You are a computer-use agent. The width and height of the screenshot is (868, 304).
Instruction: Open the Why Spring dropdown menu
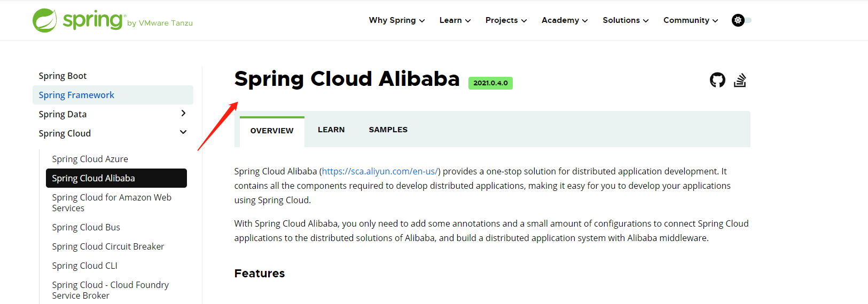click(397, 20)
